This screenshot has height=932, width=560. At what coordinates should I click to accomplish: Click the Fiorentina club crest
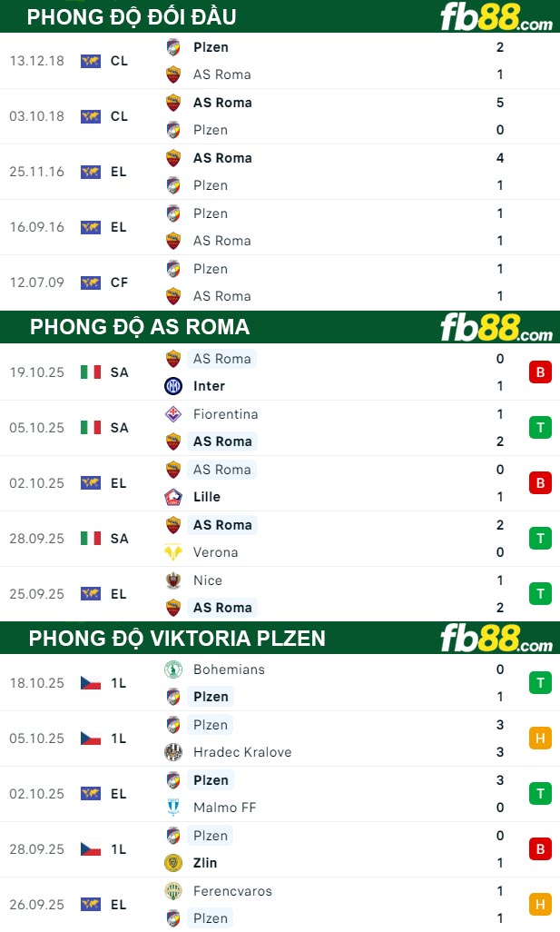pos(173,414)
